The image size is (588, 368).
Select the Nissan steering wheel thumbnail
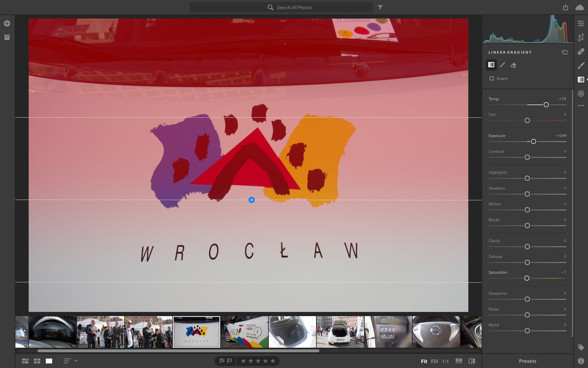[x=436, y=332]
